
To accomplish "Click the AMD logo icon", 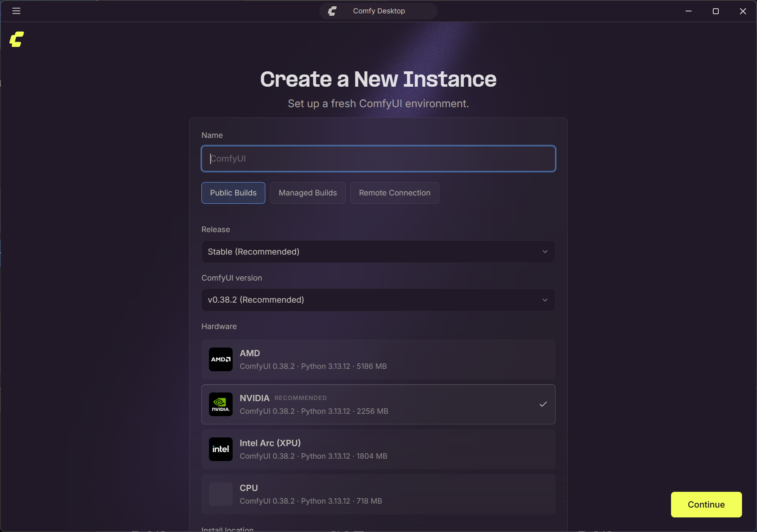I will pyautogui.click(x=220, y=359).
